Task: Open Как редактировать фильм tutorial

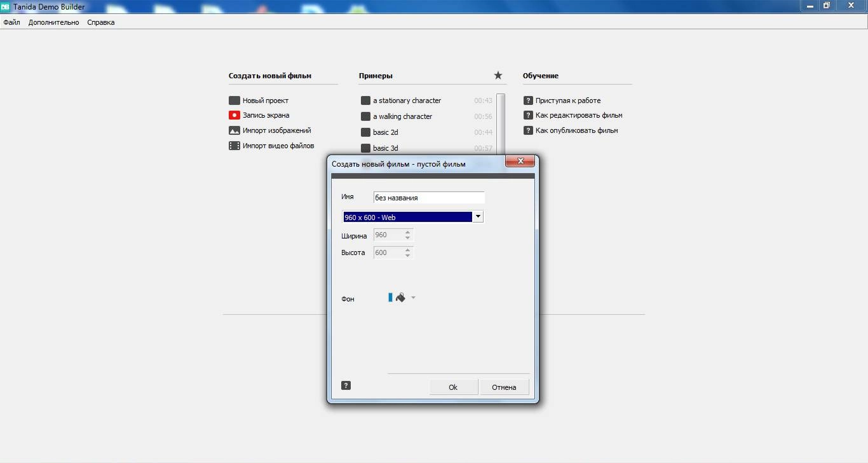Action: (579, 115)
